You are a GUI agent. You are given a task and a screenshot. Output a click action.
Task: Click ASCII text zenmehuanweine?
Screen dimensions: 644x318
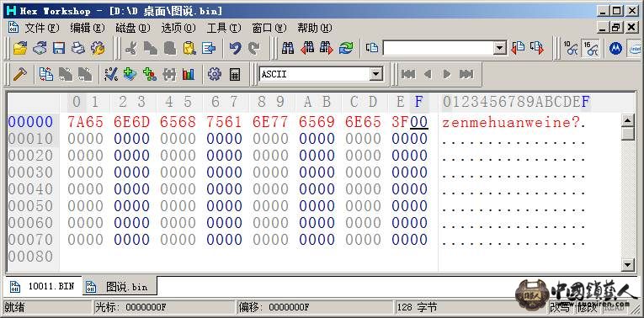point(510,122)
